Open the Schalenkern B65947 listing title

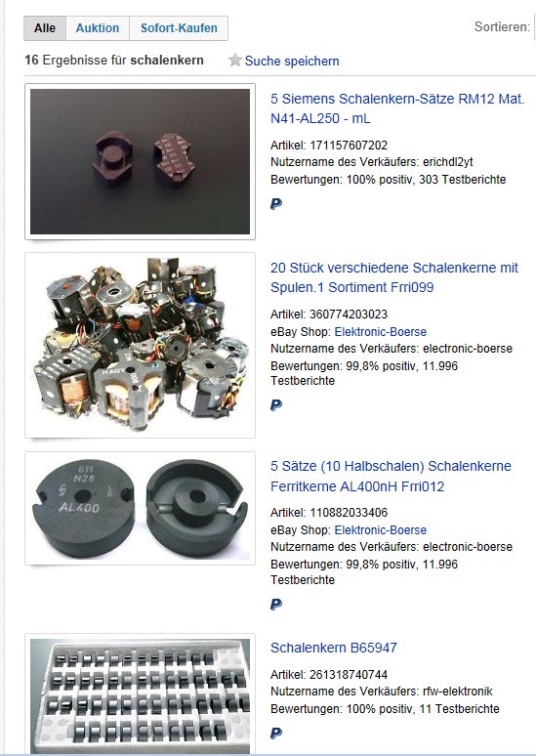334,648
